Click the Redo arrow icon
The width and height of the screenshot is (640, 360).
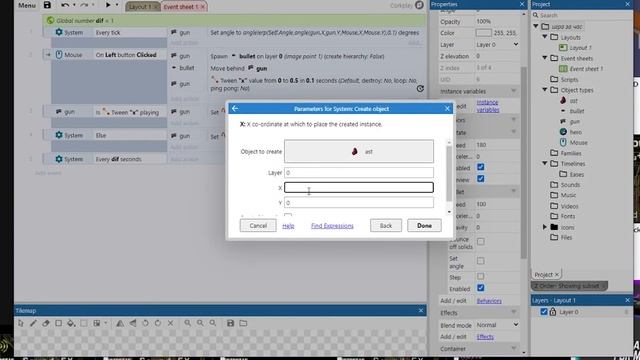click(x=84, y=5)
